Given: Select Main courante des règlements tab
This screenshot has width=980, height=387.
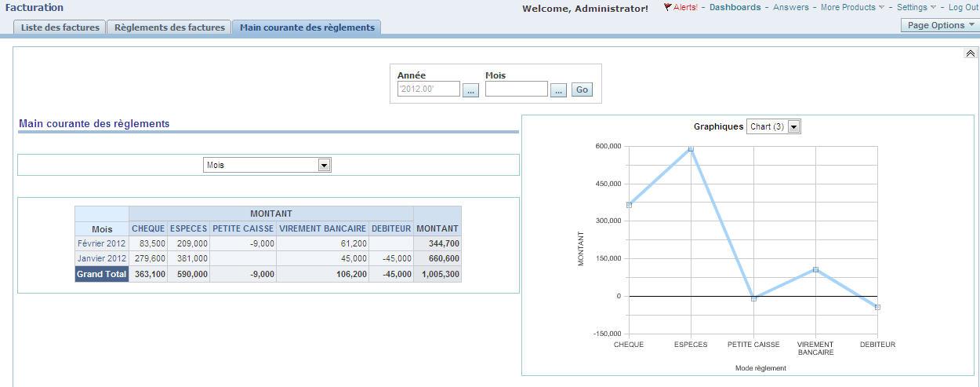Looking at the screenshot, I should [x=307, y=27].
